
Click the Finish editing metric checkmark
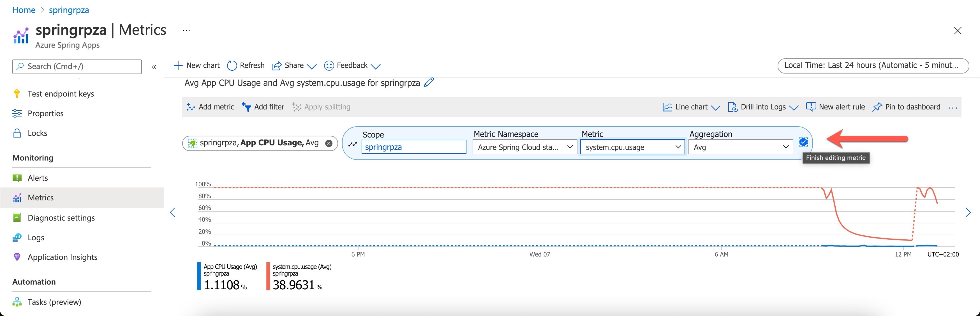803,142
